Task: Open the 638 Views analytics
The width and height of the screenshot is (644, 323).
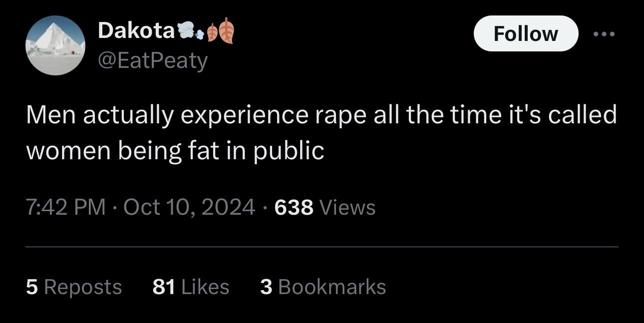Action: 324,207
